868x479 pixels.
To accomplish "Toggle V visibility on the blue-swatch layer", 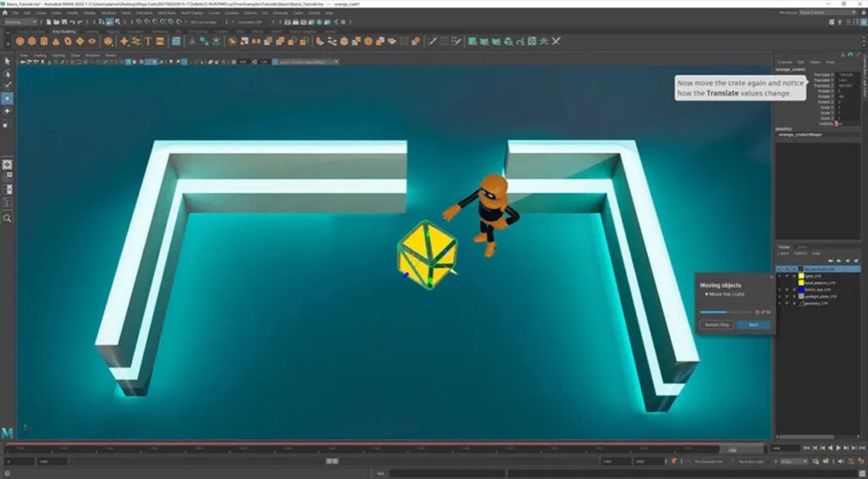I will click(780, 290).
